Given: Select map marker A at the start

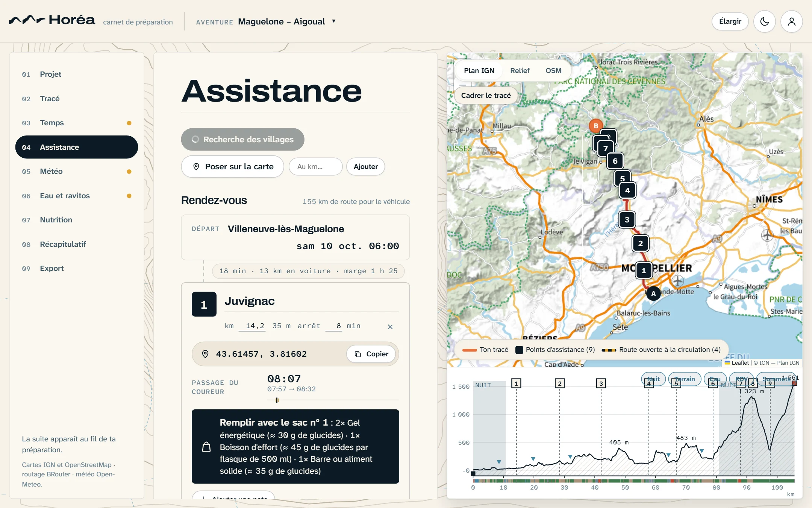Looking at the screenshot, I should click(653, 293).
